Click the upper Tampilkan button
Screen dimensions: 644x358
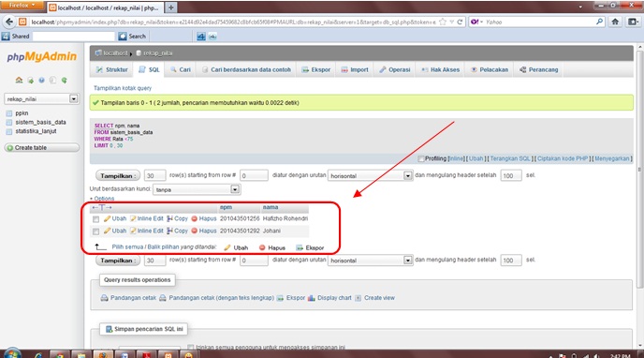pyautogui.click(x=118, y=176)
